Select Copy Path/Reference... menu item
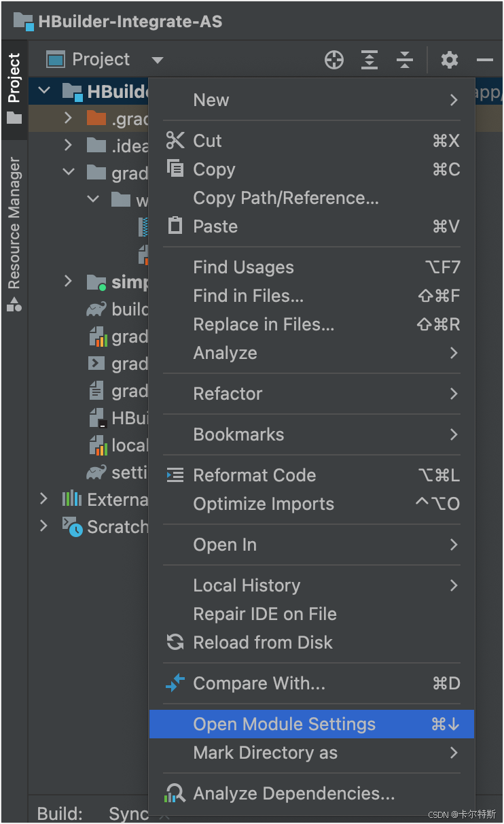Image resolution: width=504 pixels, height=824 pixels. coord(312,198)
